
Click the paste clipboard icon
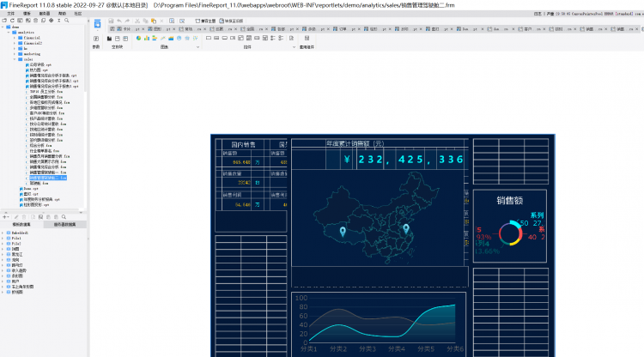click(154, 21)
